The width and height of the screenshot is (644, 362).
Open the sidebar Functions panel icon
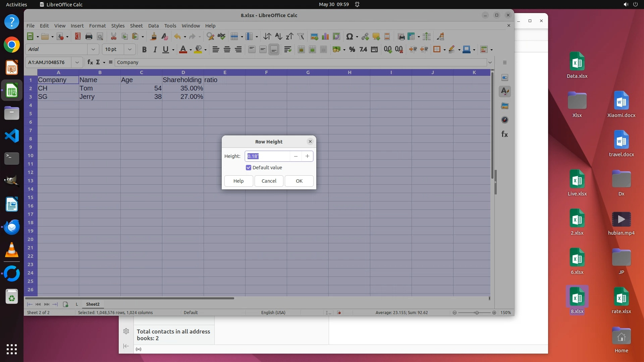(x=504, y=134)
